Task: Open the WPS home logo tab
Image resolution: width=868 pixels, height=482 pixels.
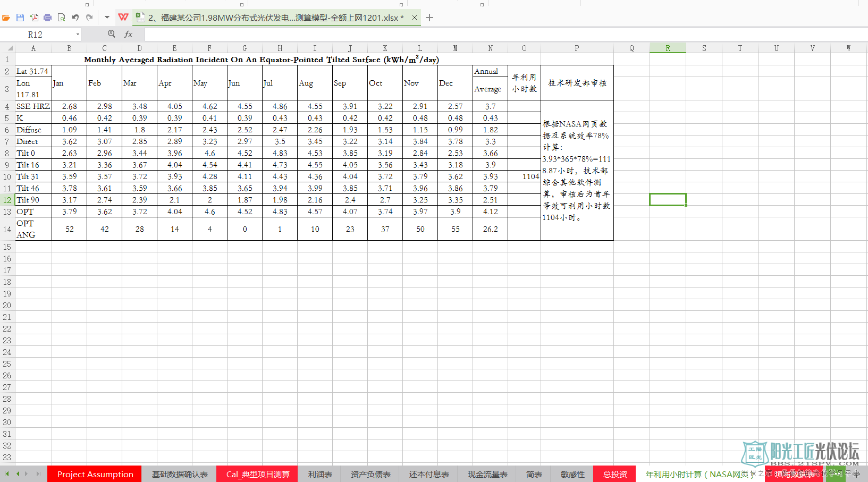Action: click(x=123, y=18)
